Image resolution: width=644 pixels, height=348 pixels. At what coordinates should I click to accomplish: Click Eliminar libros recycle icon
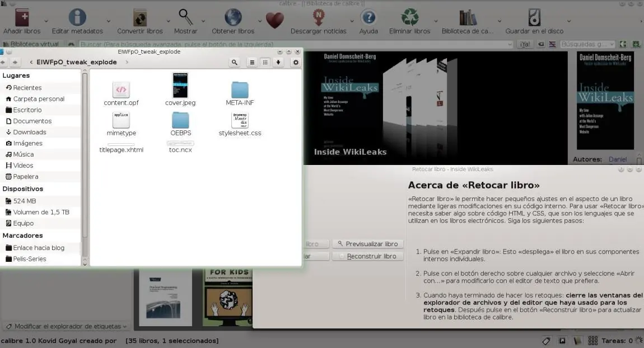[409, 18]
